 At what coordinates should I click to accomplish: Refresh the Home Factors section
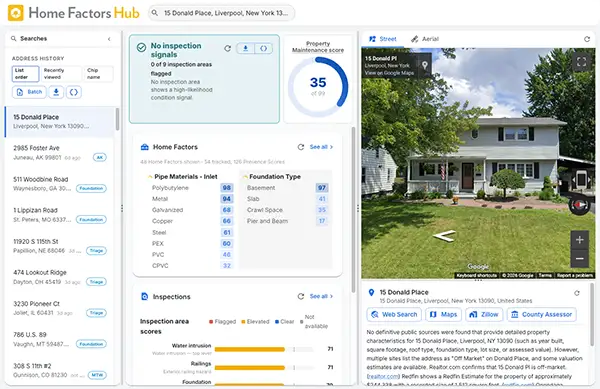click(301, 147)
